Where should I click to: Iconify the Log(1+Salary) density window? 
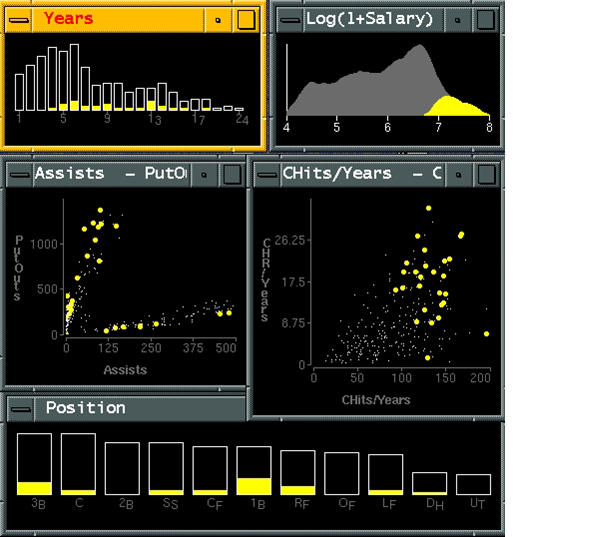458,19
